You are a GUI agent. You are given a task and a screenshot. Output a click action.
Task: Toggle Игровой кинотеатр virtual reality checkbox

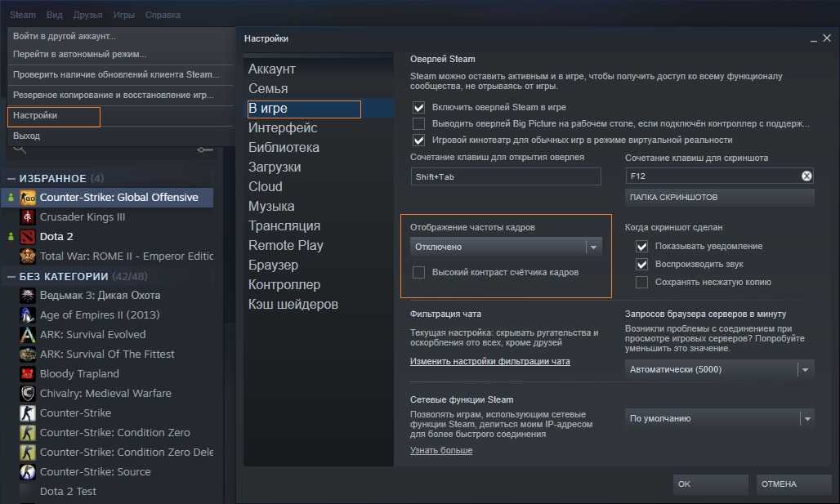click(419, 140)
